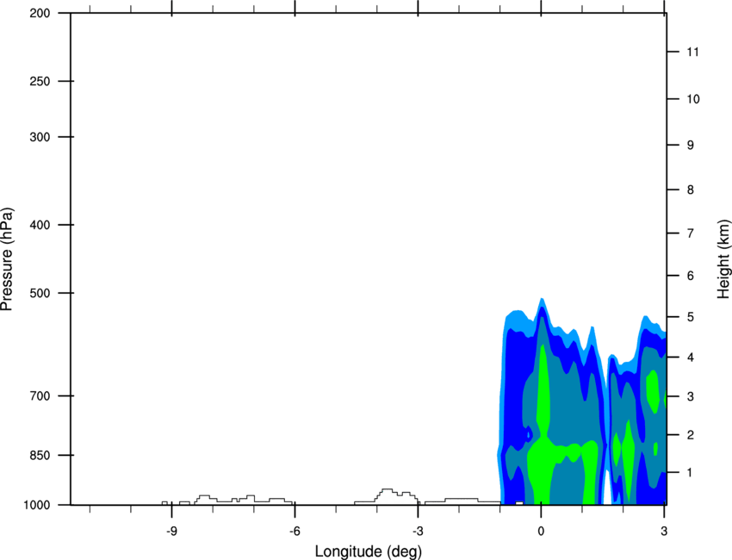
Task: Click height tick label '11'
Action: 692,52
